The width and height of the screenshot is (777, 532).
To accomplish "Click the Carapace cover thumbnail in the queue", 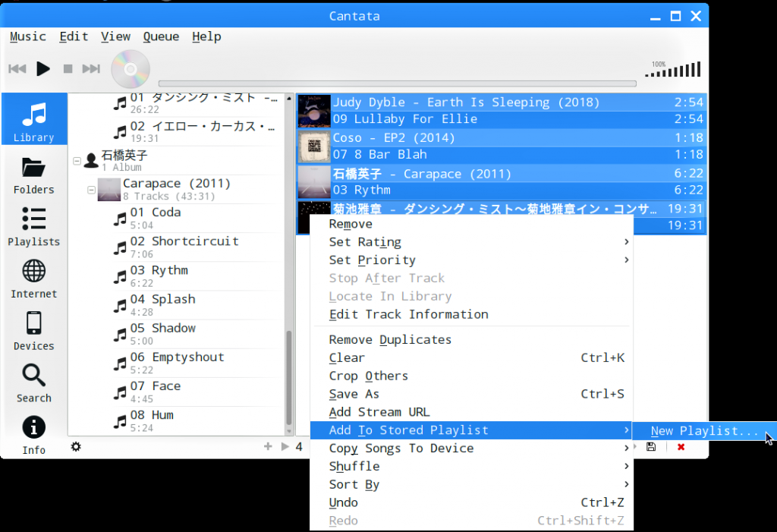I will point(314,182).
